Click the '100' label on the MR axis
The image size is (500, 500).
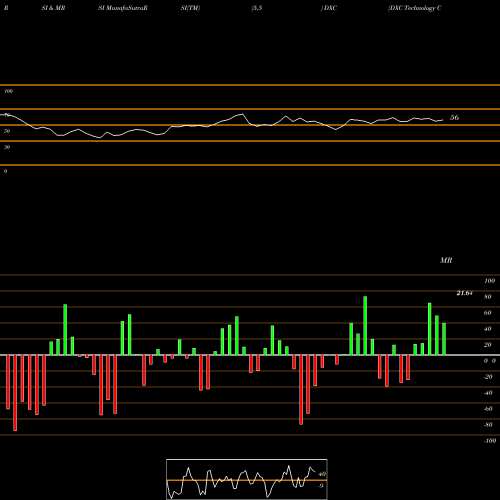pyautogui.click(x=489, y=281)
